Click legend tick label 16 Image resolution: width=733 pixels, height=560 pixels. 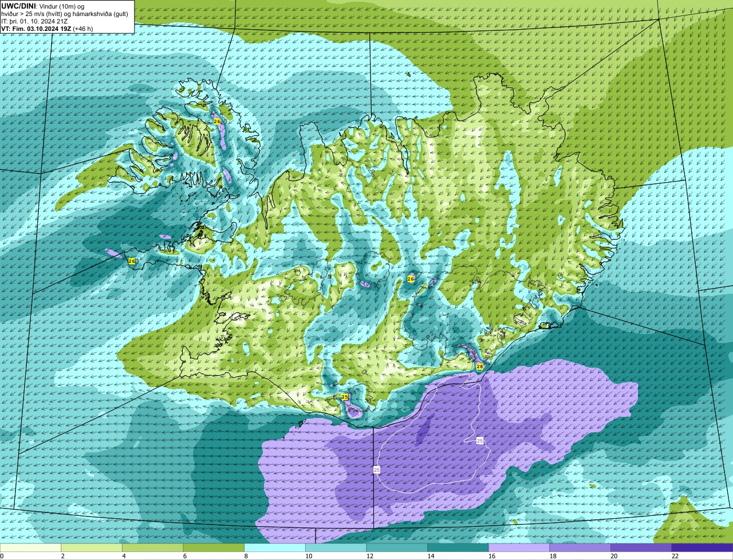[x=492, y=556]
